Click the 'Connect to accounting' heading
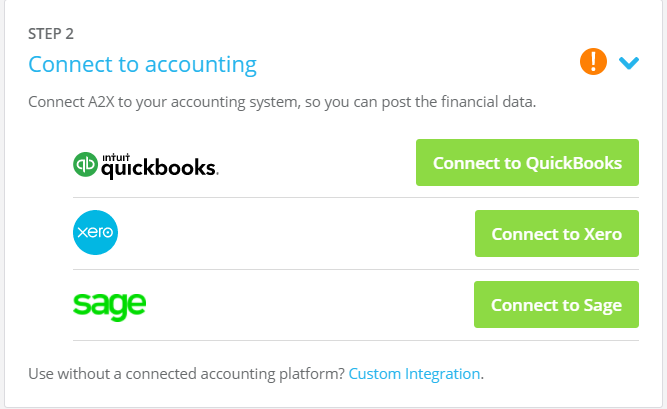This screenshot has height=409, width=667. click(142, 65)
